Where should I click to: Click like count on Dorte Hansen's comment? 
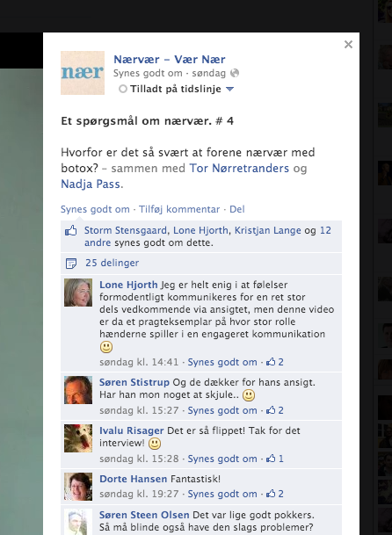275,494
